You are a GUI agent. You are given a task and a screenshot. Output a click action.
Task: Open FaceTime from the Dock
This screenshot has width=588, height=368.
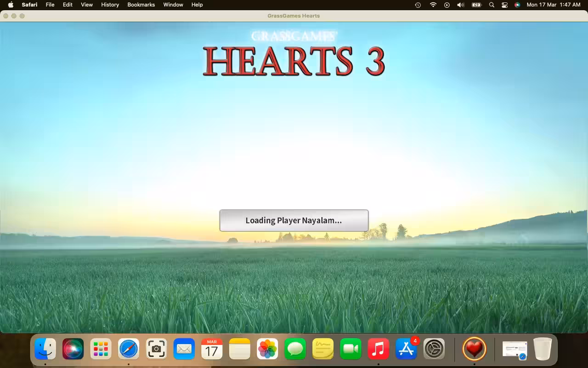pos(351,349)
